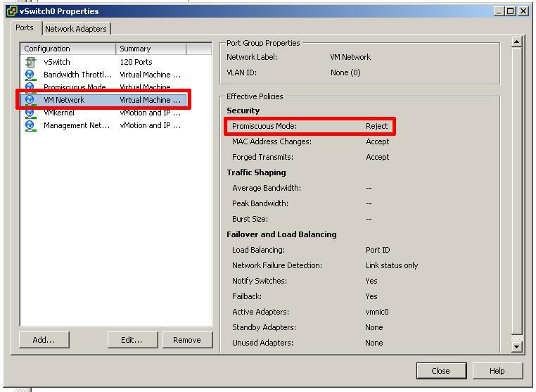
Task: Click the Notify Switches 'Yes' value
Action: coord(371,281)
